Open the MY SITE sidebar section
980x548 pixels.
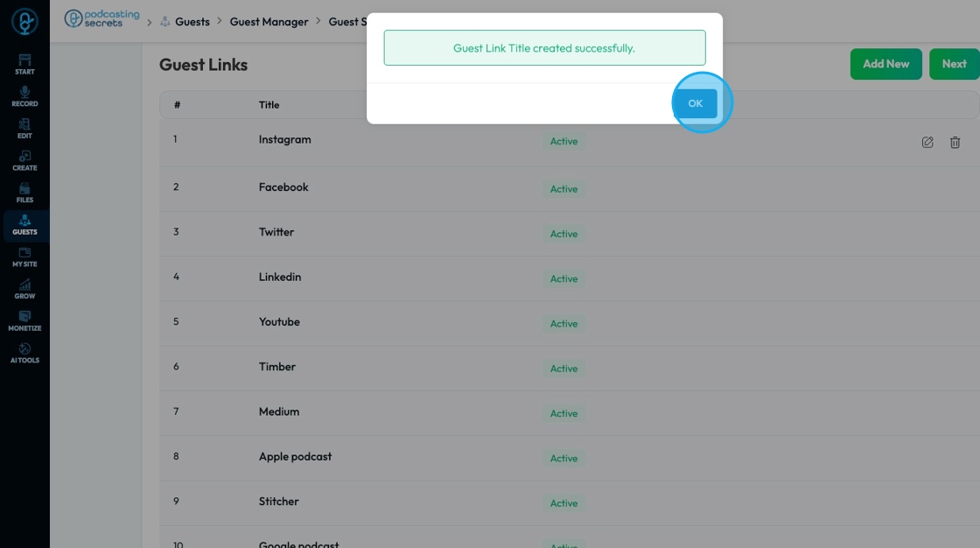[x=24, y=257]
